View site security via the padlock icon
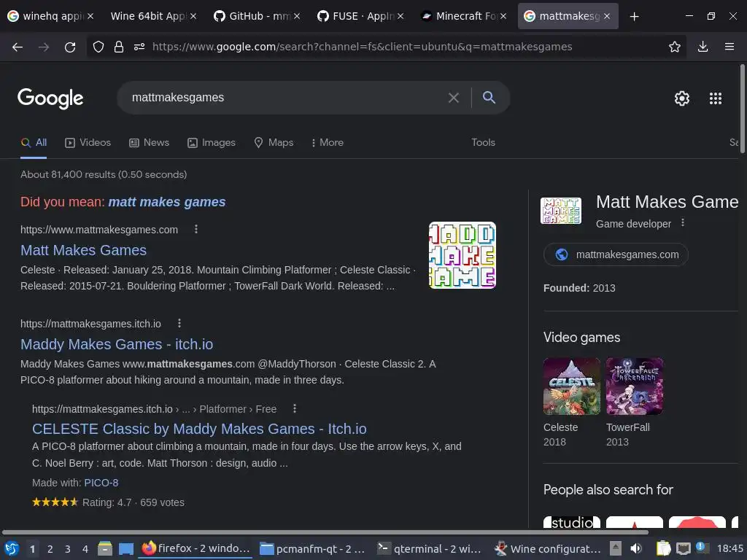 coord(119,47)
